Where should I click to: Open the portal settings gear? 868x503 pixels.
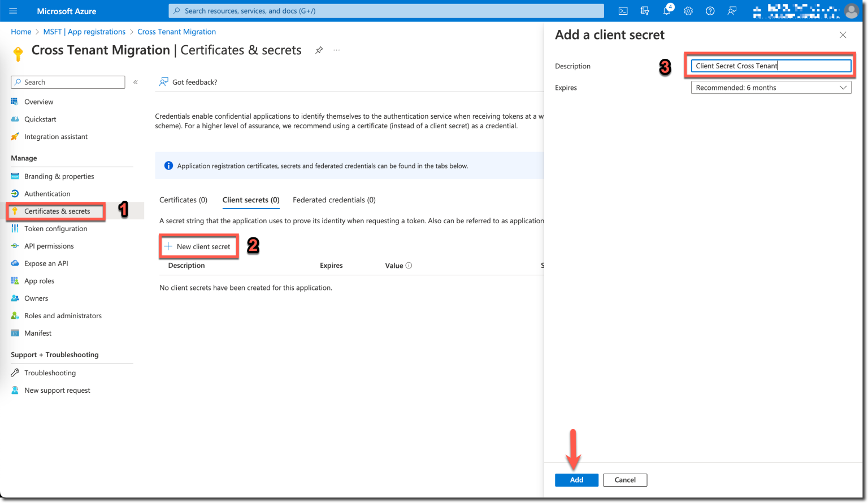(x=688, y=11)
